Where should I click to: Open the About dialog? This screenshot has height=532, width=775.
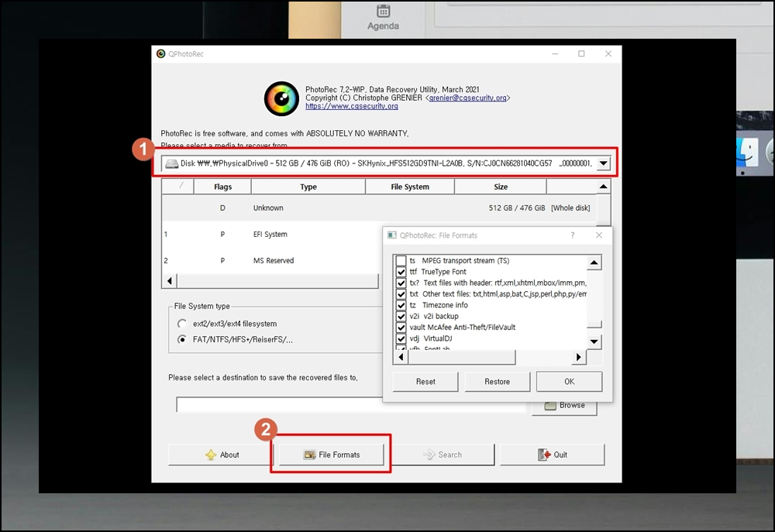click(222, 455)
